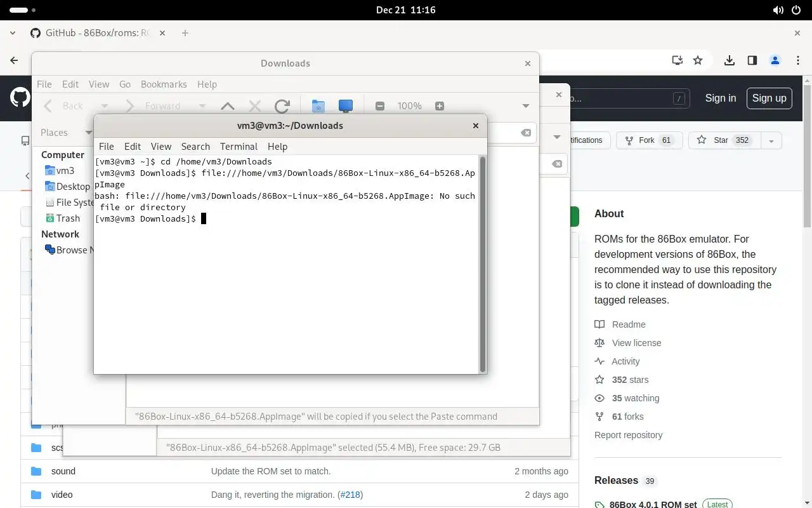Go up one folder level icon
This screenshot has height=508, width=812.
227,106
